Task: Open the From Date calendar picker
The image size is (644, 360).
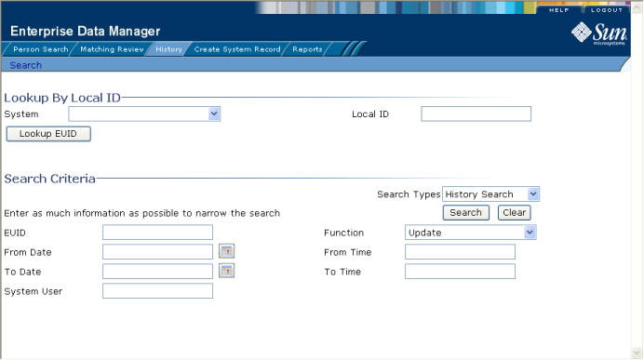Action: pyautogui.click(x=226, y=251)
